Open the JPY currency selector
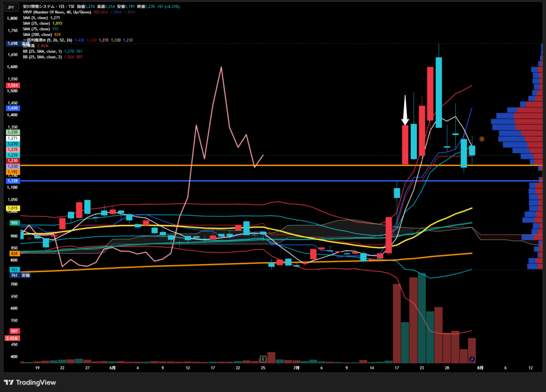The height and width of the screenshot is (392, 546). pos(11,7)
